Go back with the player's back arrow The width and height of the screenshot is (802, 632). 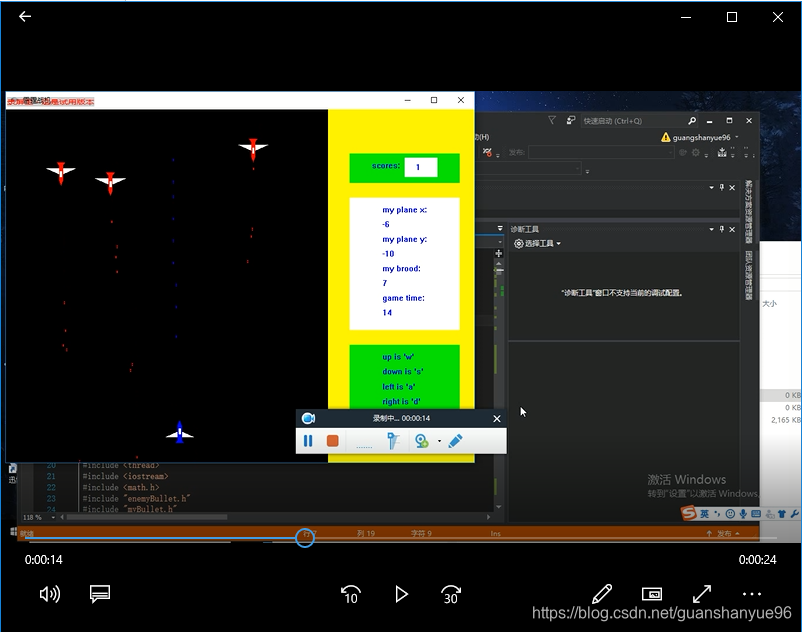click(25, 17)
